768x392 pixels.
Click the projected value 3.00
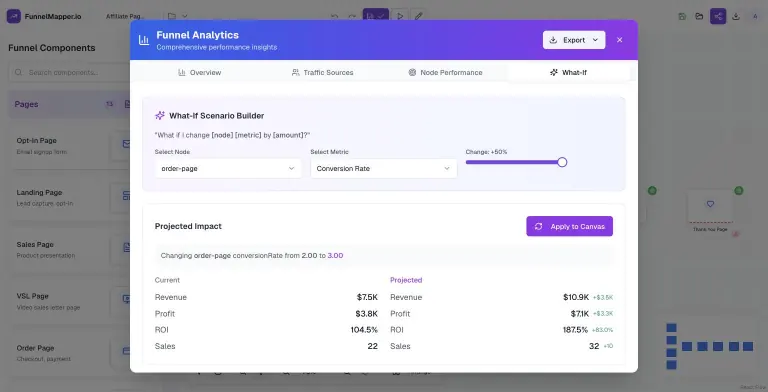[335, 255]
